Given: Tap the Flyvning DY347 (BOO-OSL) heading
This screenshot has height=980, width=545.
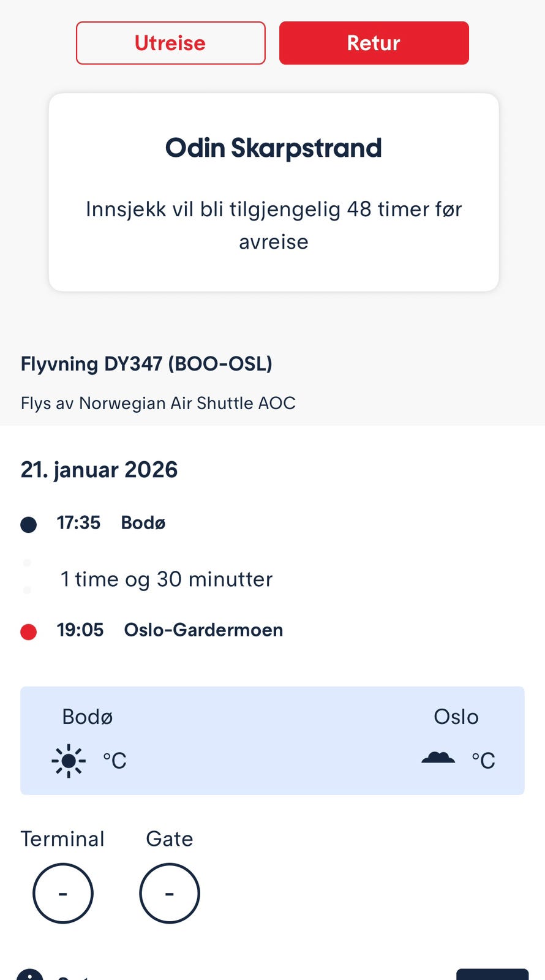Looking at the screenshot, I should [146, 364].
